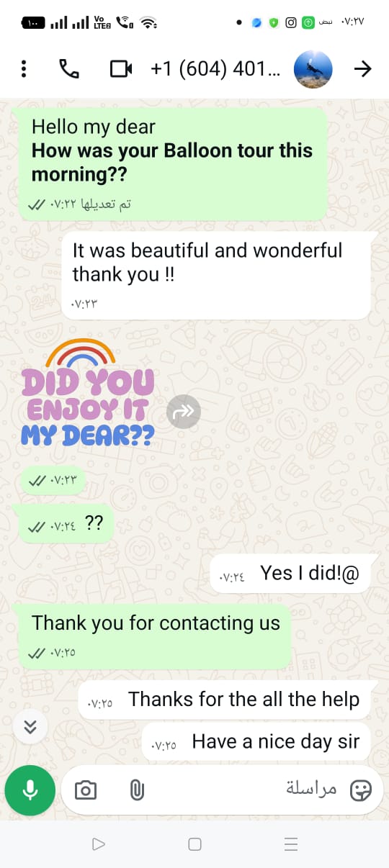Open the attachment paperclip menu

[136, 790]
